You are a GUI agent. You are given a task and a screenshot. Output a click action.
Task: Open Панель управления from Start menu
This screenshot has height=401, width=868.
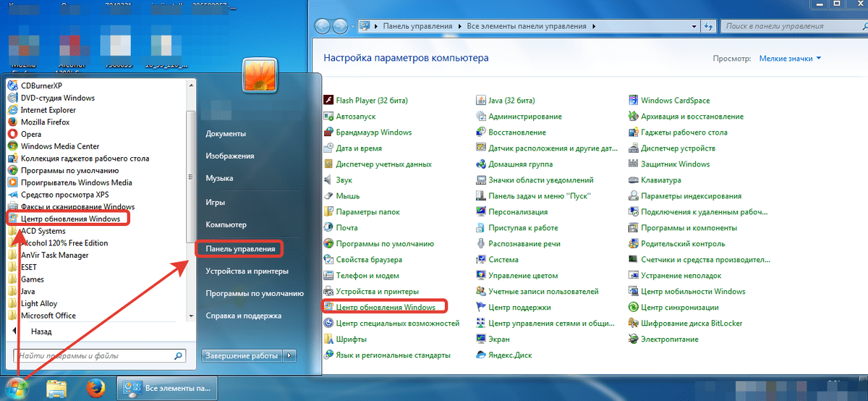click(240, 249)
